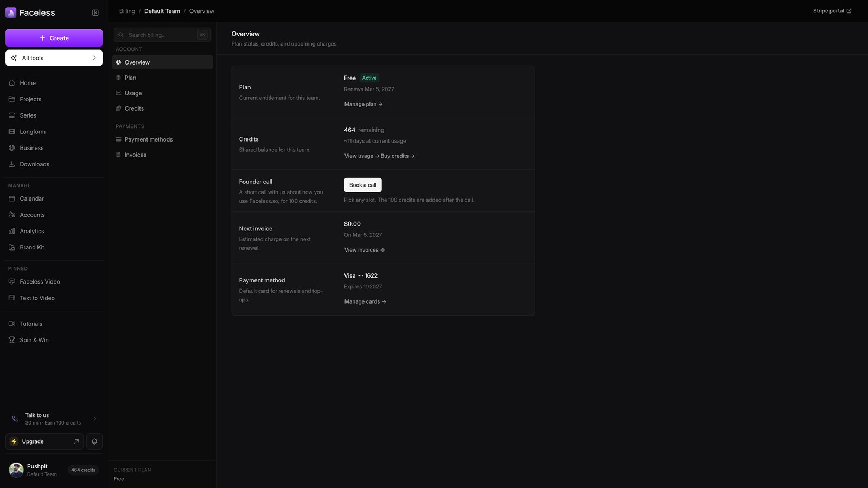This screenshot has width=868, height=488.
Task: Click the Faceless logo icon
Action: tap(11, 12)
